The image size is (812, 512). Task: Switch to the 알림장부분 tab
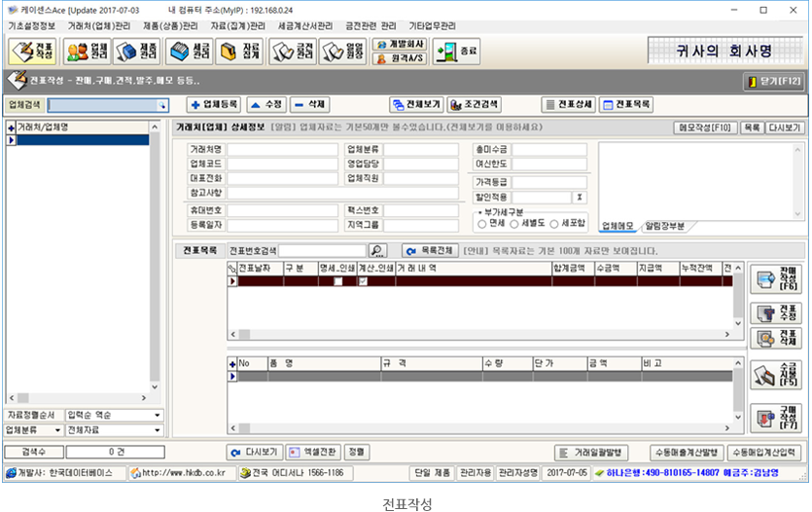663,226
